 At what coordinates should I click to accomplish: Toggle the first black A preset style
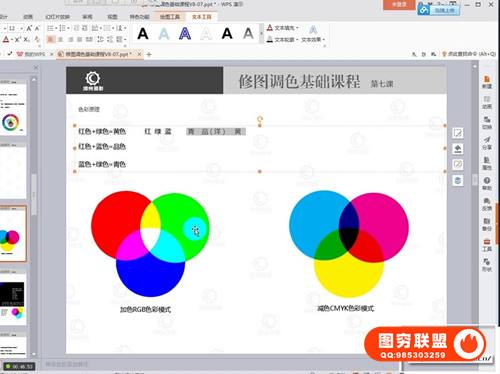[143, 33]
